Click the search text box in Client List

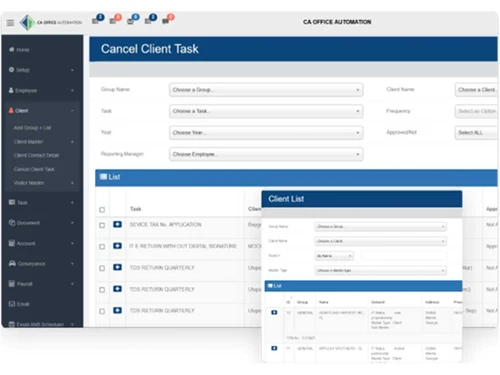point(403,256)
